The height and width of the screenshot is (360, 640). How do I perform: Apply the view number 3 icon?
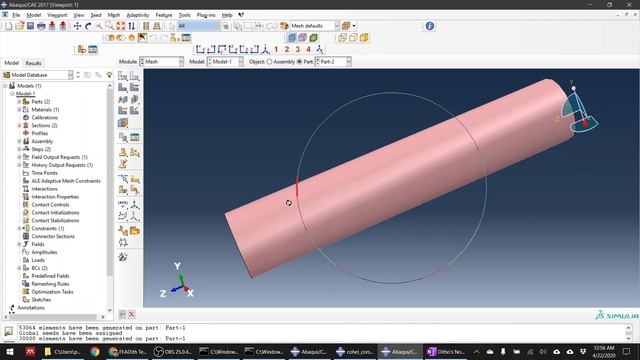pos(298,49)
